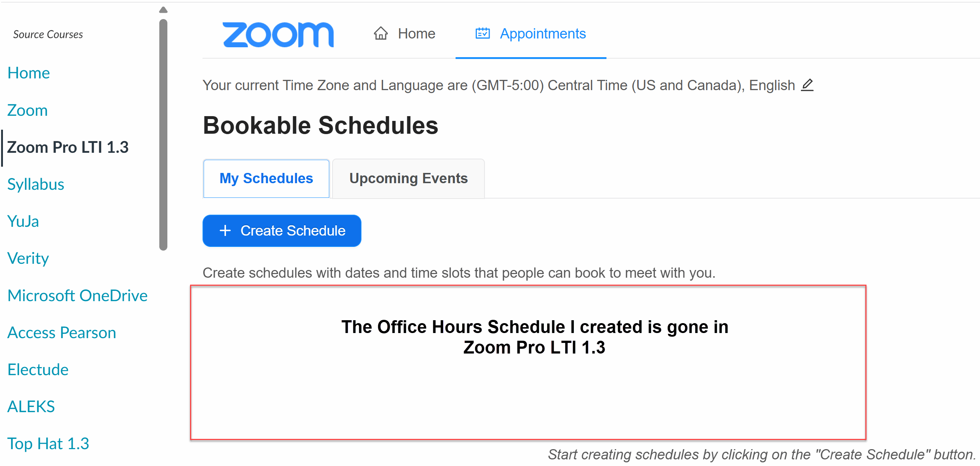The width and height of the screenshot is (980, 466).
Task: Navigate to Top Hat 1.3
Action: tap(48, 443)
